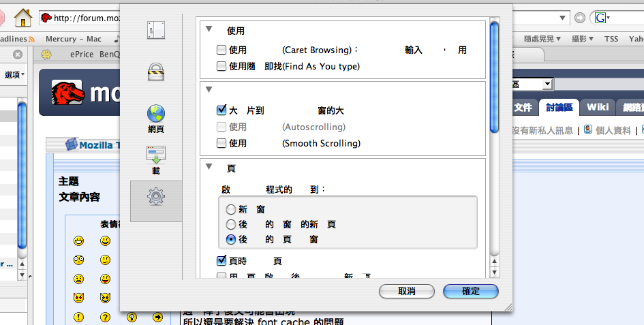
Task: Select the first tab-browsing radio option
Action: click(x=231, y=210)
